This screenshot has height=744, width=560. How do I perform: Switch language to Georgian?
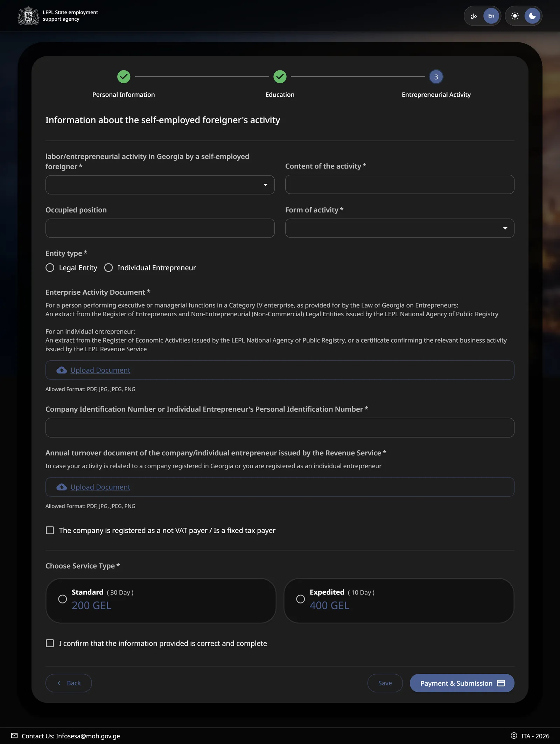(x=474, y=16)
